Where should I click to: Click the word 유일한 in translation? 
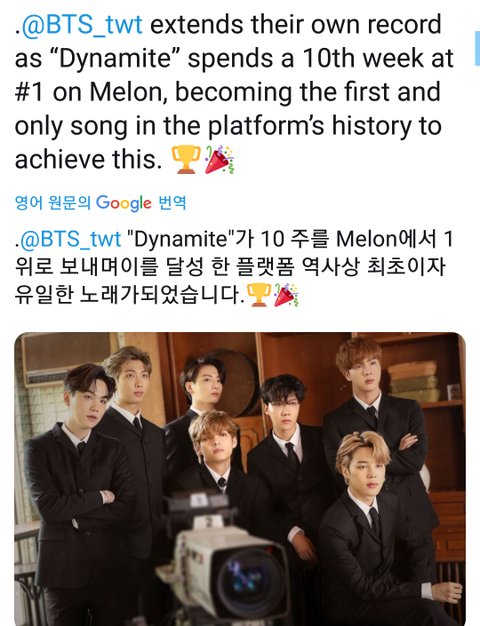coord(44,295)
